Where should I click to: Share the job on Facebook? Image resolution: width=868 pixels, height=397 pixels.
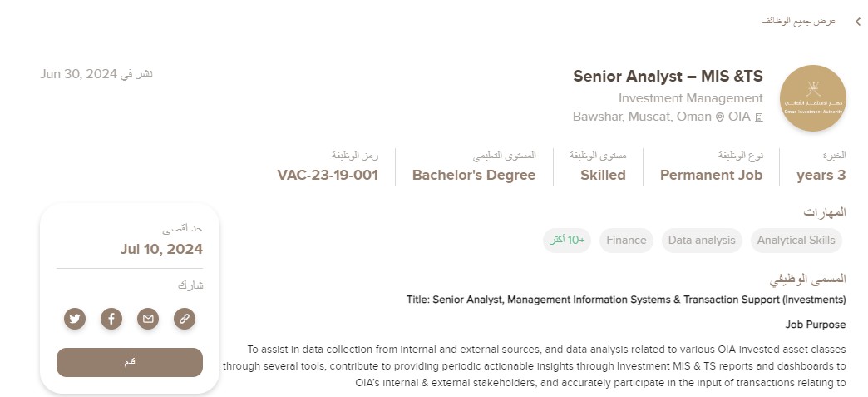pos(111,319)
